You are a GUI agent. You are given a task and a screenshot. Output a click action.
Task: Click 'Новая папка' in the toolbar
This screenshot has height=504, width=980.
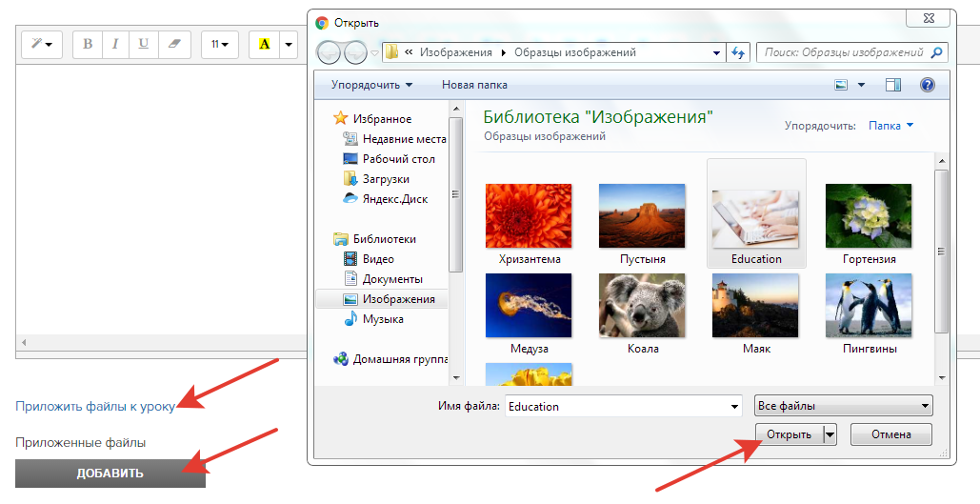pos(474,85)
